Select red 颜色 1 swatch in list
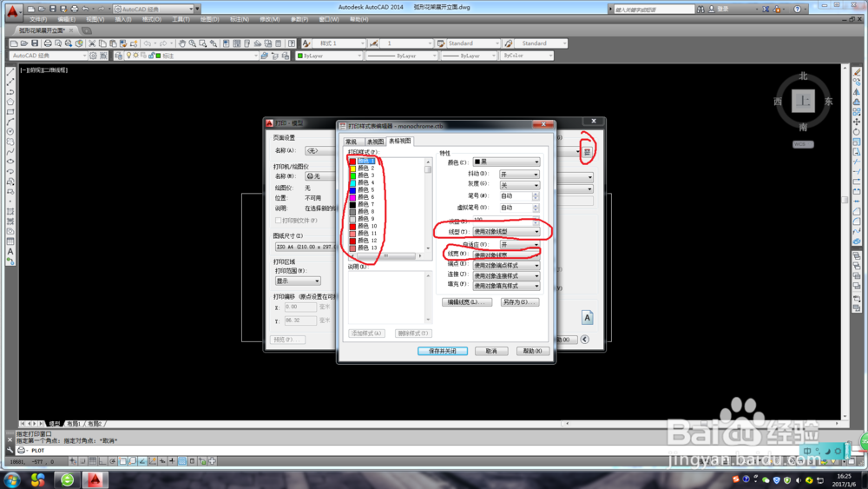Screen dimensions: 868x489 click(x=352, y=162)
